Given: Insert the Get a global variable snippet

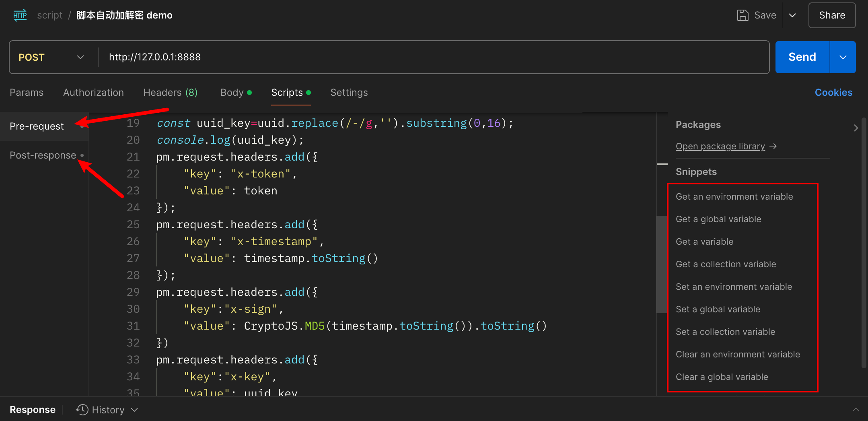Looking at the screenshot, I should 718,219.
